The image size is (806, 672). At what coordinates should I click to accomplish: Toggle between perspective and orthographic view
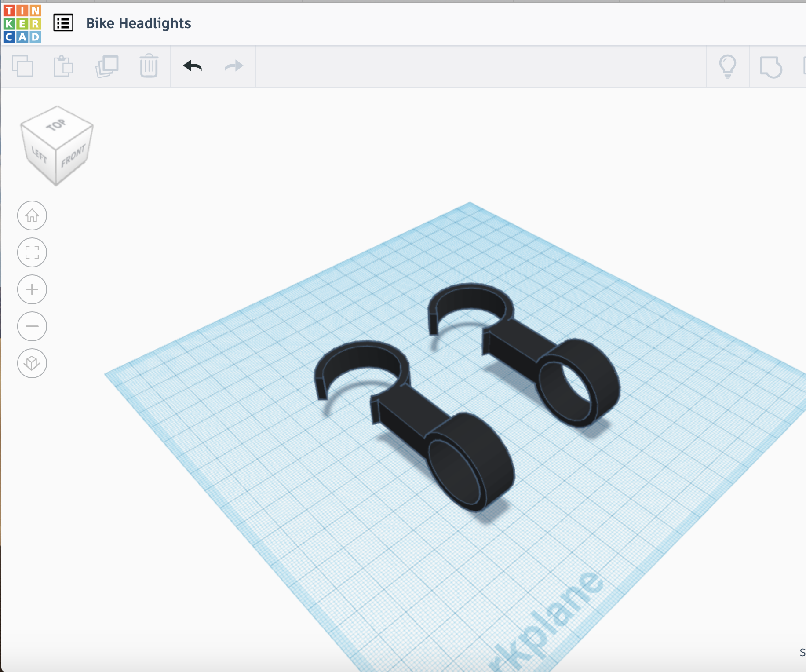coord(32,364)
